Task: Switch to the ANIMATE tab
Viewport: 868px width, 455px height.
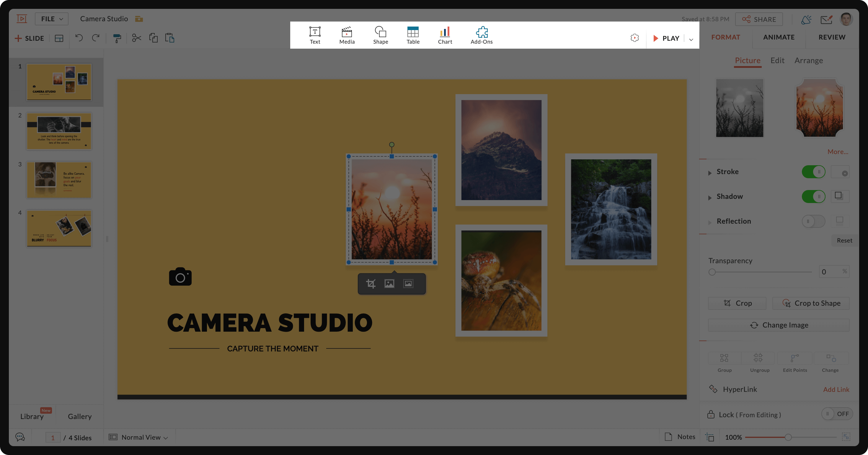Action: click(778, 37)
